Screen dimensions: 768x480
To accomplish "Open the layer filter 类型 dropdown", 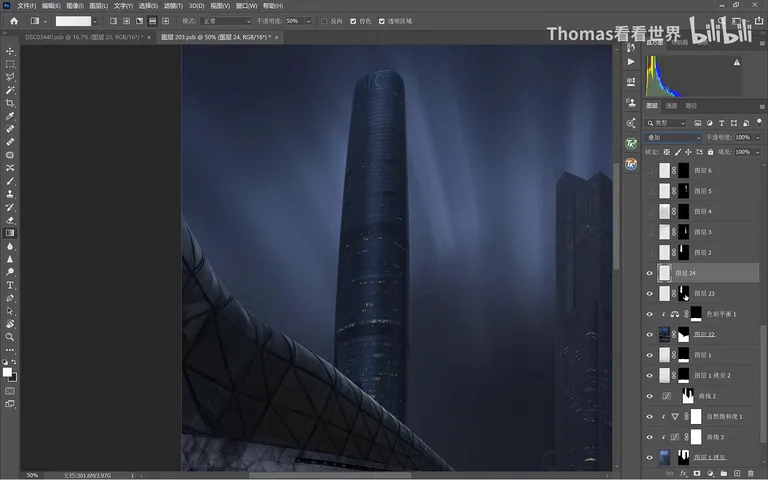I will coord(666,123).
